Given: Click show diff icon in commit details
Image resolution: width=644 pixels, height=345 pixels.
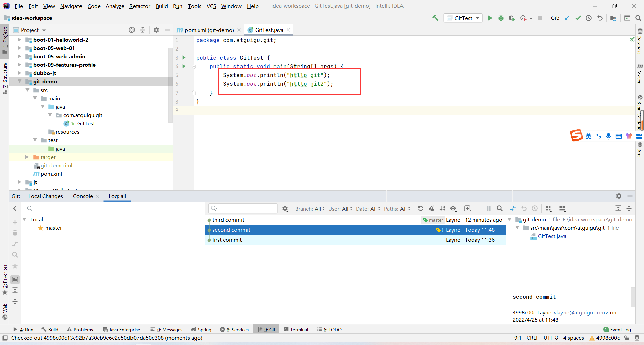Looking at the screenshot, I should point(513,208).
